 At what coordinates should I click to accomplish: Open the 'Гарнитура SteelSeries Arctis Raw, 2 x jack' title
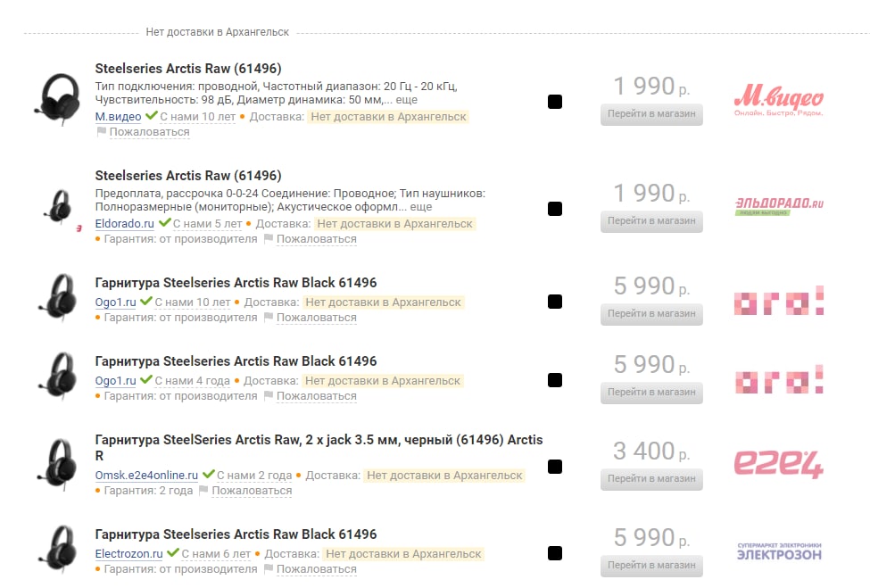[x=319, y=448]
